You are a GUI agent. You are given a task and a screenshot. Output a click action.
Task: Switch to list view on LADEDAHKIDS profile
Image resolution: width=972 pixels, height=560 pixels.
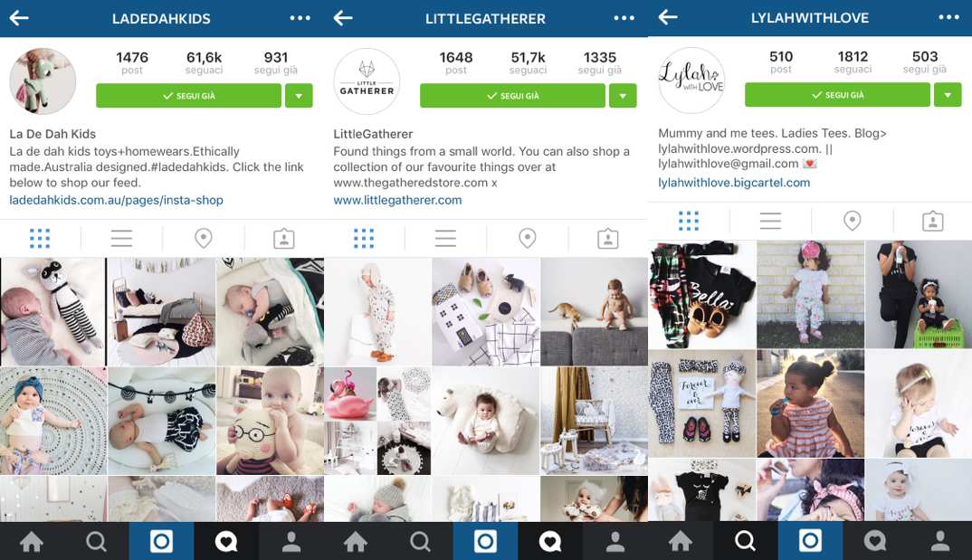pyautogui.click(x=121, y=239)
